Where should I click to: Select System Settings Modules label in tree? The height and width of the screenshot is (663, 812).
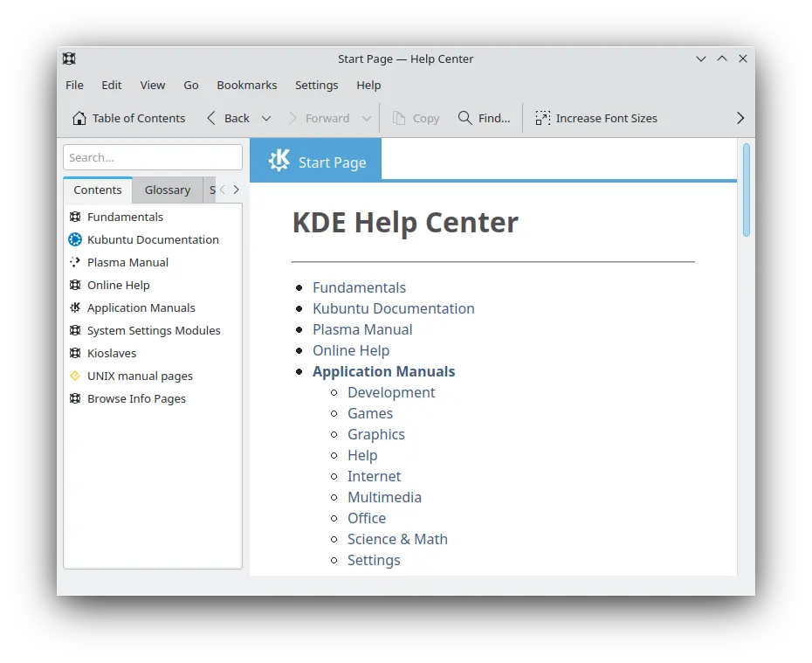coord(154,330)
